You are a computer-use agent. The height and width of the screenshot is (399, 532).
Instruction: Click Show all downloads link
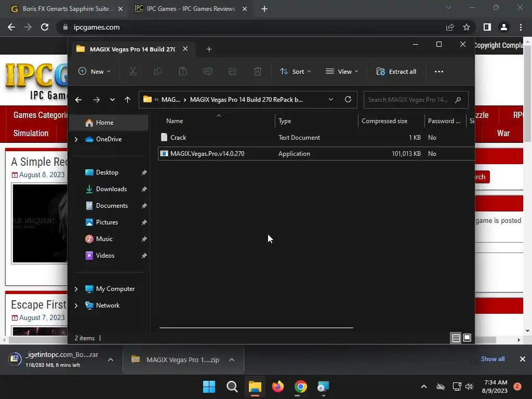(x=493, y=359)
